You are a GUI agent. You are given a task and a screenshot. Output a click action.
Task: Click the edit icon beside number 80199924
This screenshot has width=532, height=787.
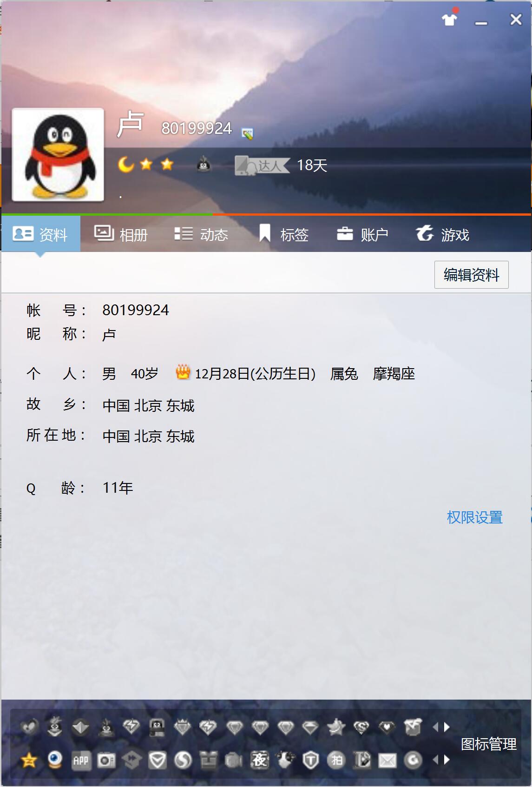[247, 134]
